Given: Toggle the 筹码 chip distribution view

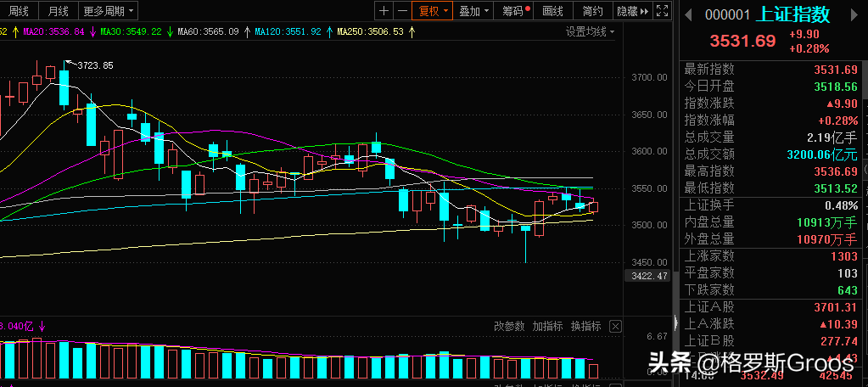Looking at the screenshot, I should 514,11.
